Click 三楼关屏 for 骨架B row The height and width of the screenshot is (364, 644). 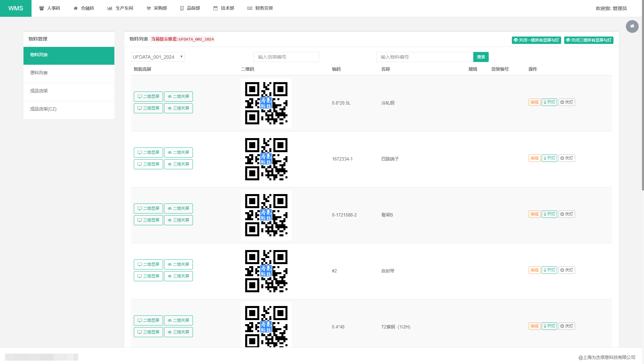[x=178, y=220]
